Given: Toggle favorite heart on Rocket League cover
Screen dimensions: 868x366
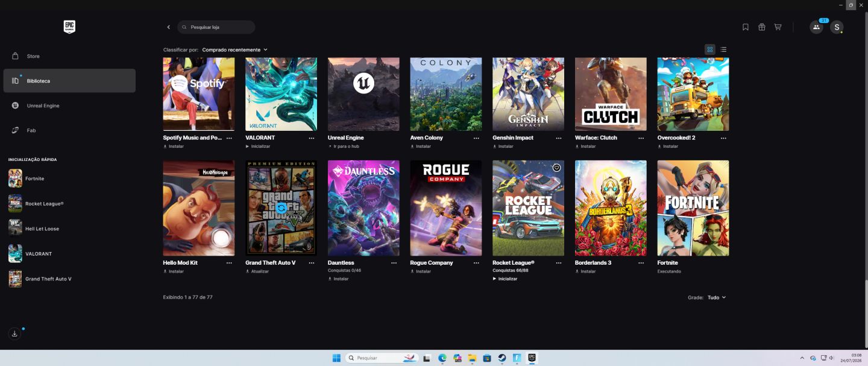Looking at the screenshot, I should tap(557, 168).
